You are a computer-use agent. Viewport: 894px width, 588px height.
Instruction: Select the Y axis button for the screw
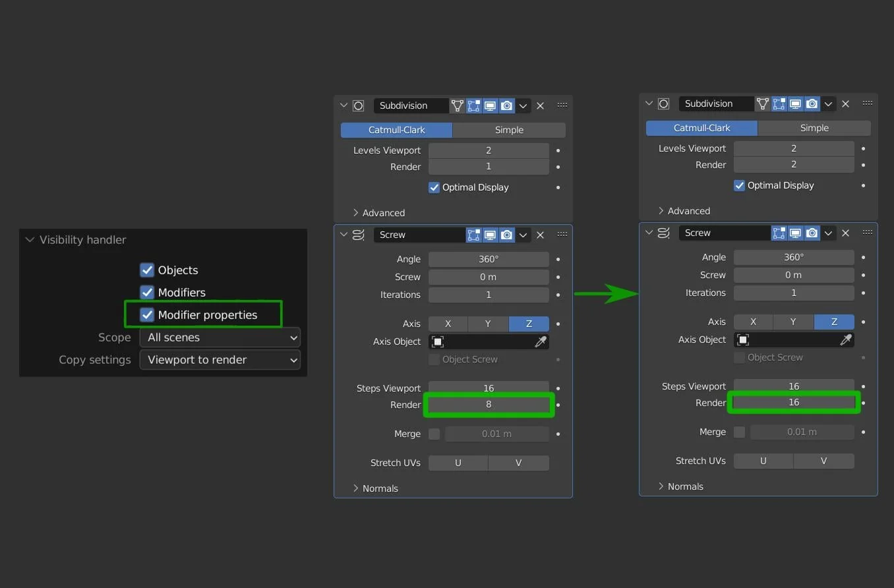click(488, 324)
